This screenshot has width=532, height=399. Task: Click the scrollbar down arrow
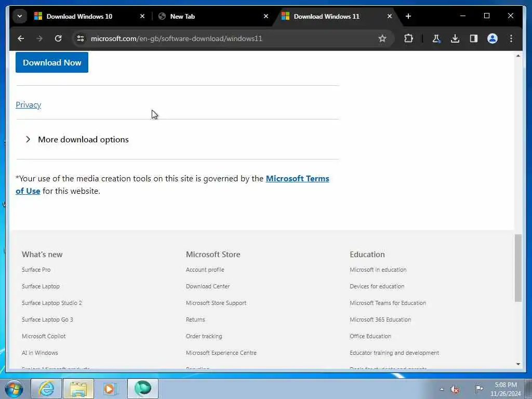click(x=518, y=364)
